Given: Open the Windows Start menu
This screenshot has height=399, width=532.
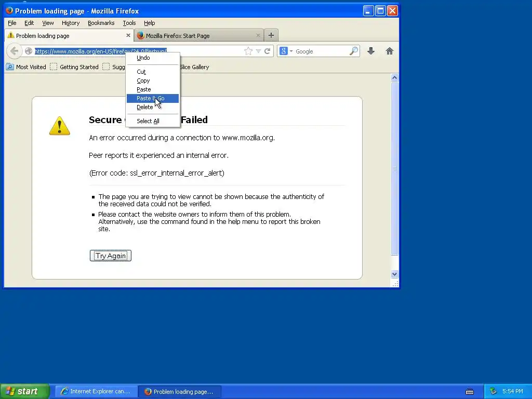Looking at the screenshot, I should [x=25, y=391].
